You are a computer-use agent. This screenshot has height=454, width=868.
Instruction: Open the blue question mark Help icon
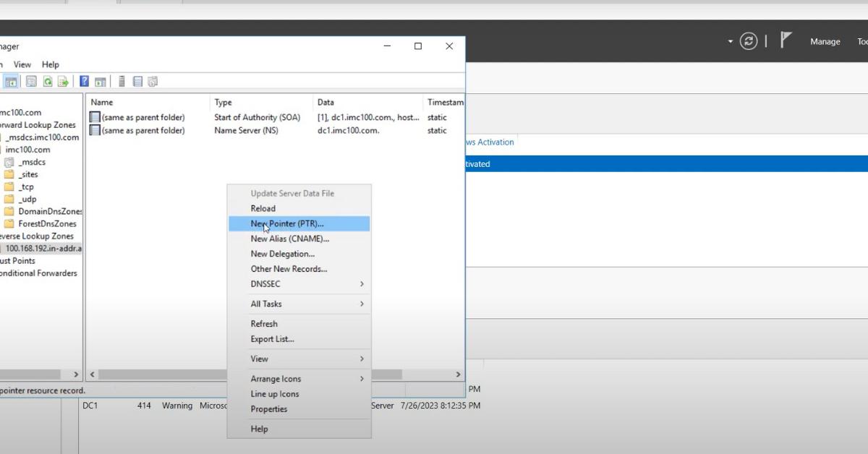pyautogui.click(x=85, y=82)
